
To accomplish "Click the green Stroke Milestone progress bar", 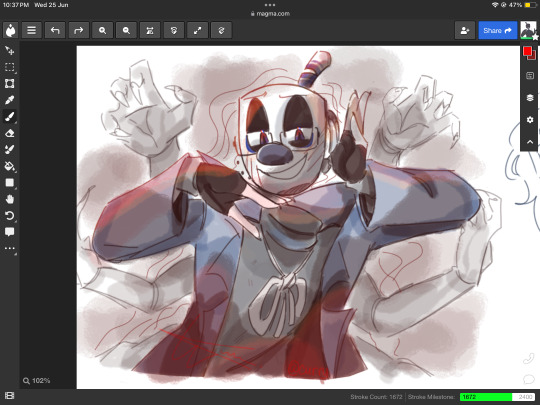I will (x=498, y=397).
